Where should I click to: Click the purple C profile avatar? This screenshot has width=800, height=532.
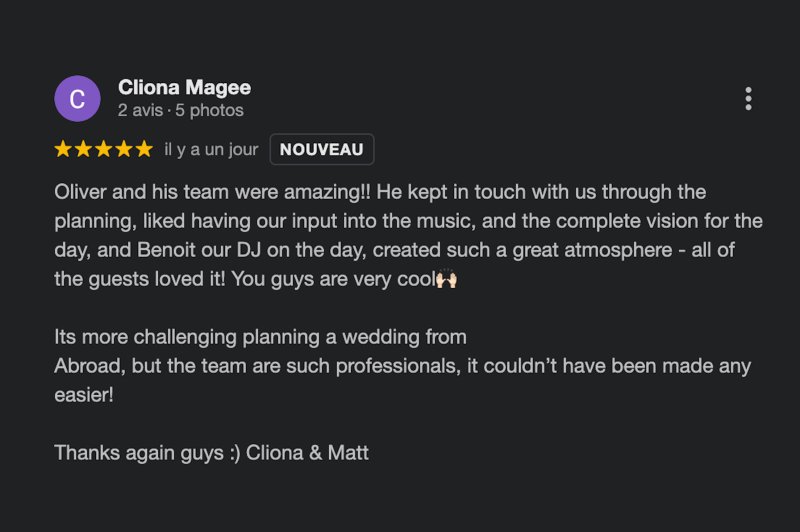(x=77, y=98)
